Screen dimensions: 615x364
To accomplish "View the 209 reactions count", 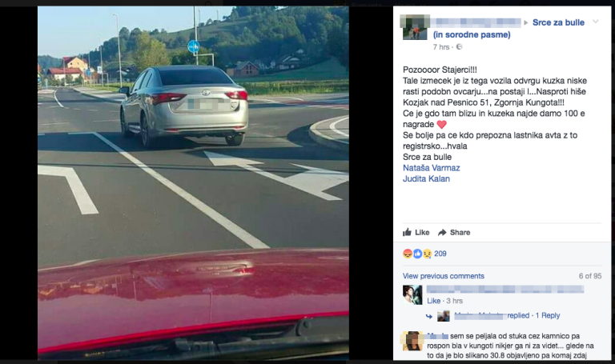I will click(440, 254).
